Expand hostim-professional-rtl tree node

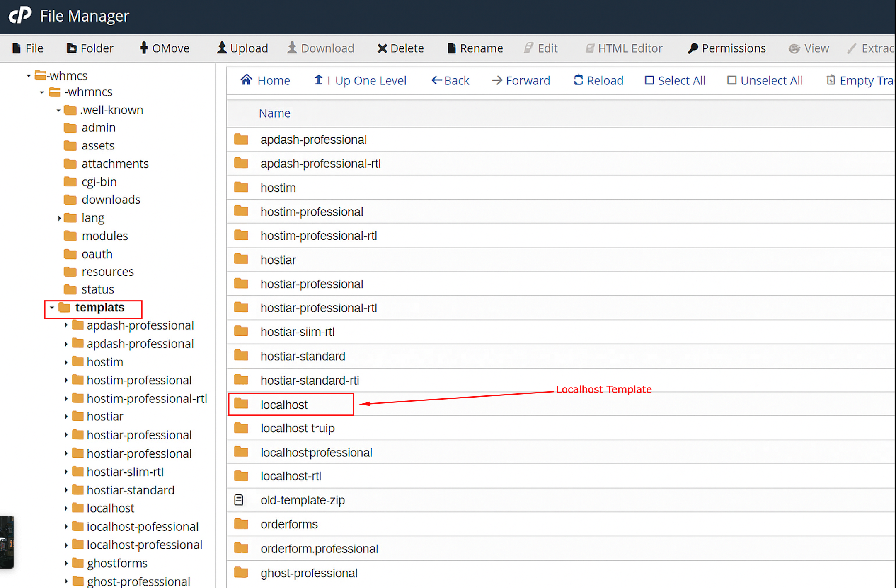pos(66,399)
